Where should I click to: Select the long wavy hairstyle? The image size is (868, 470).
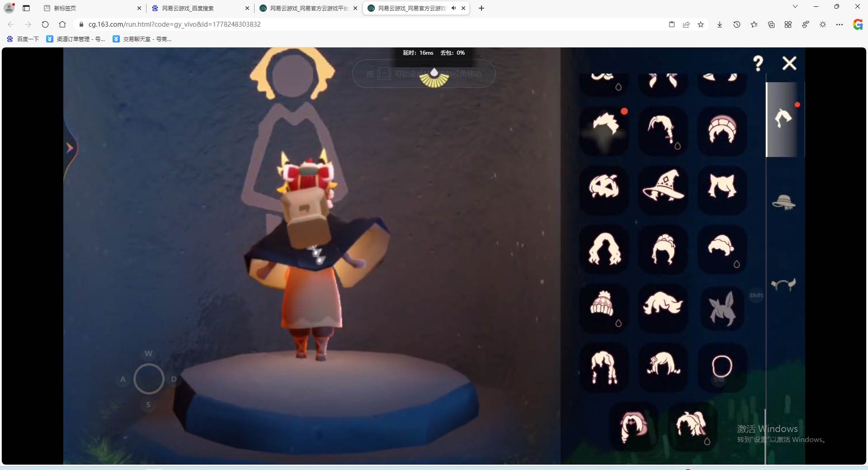click(x=604, y=249)
